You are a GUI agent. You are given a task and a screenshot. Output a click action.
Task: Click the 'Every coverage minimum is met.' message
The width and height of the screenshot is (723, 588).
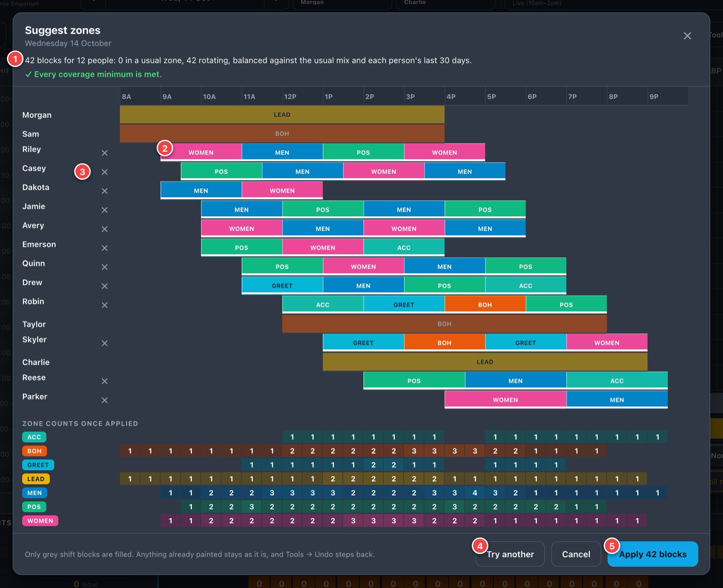[x=93, y=74]
